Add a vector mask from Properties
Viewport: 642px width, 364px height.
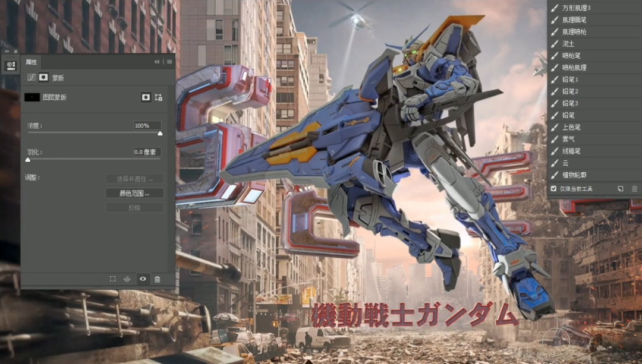[159, 97]
